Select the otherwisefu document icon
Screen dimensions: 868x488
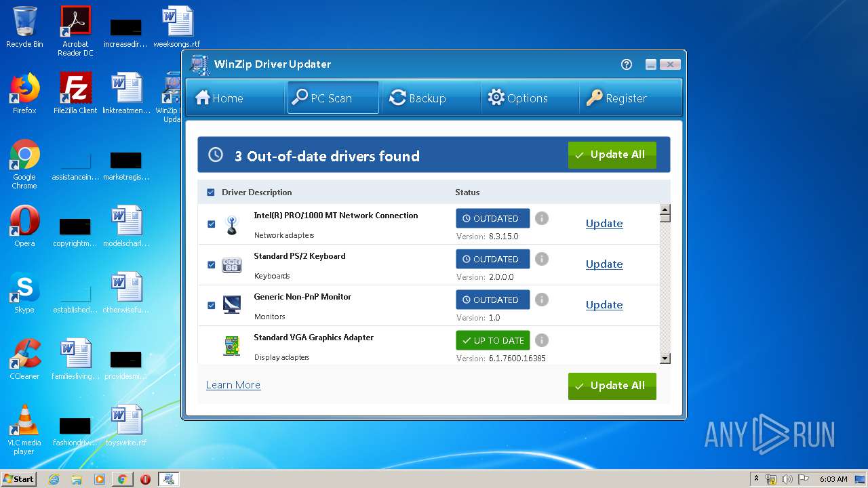point(126,293)
